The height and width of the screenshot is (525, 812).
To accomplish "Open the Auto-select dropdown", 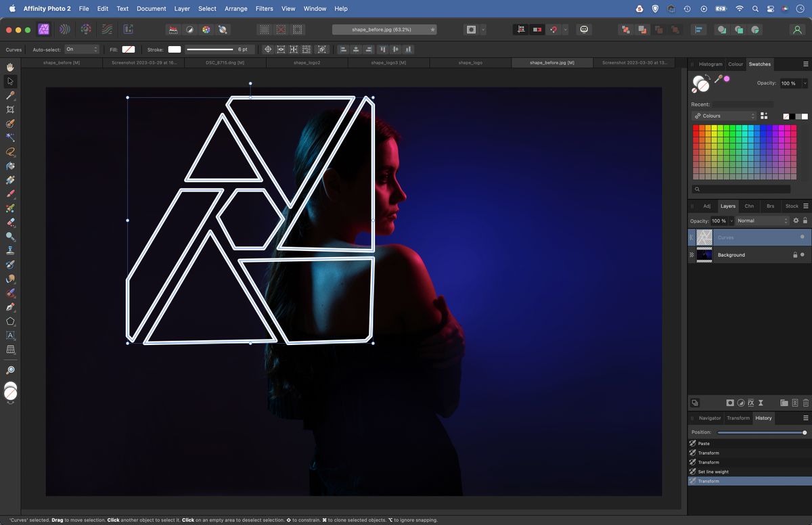I will click(x=81, y=49).
